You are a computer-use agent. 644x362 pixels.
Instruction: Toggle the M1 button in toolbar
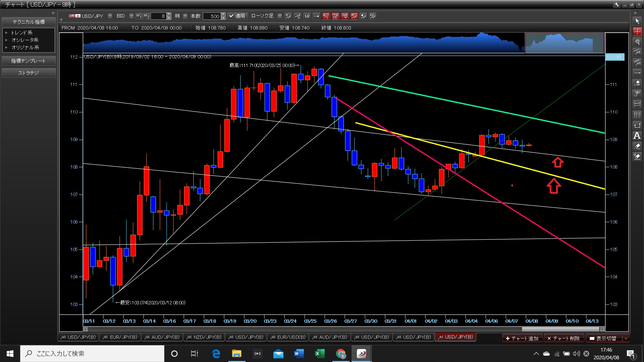(x=139, y=16)
